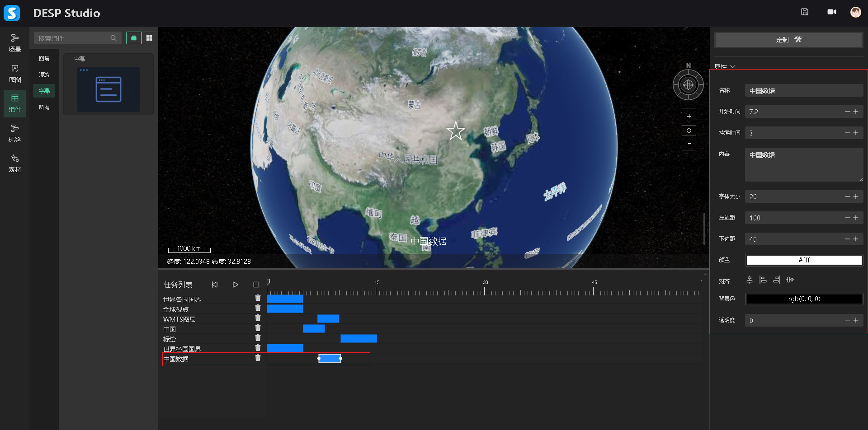This screenshot has height=430, width=868.
Task: Open the 场景 sidebar tab
Action: click(x=14, y=43)
